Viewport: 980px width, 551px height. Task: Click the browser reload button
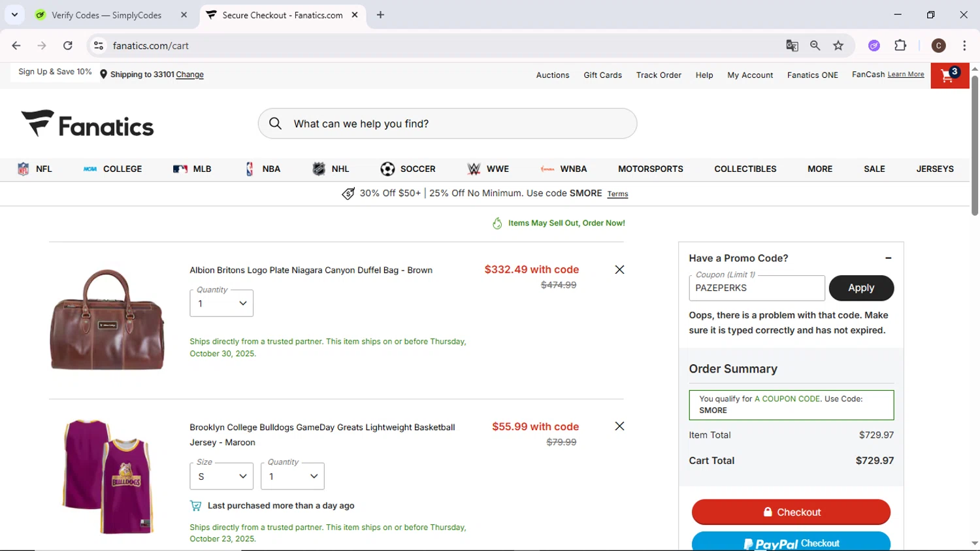click(68, 46)
